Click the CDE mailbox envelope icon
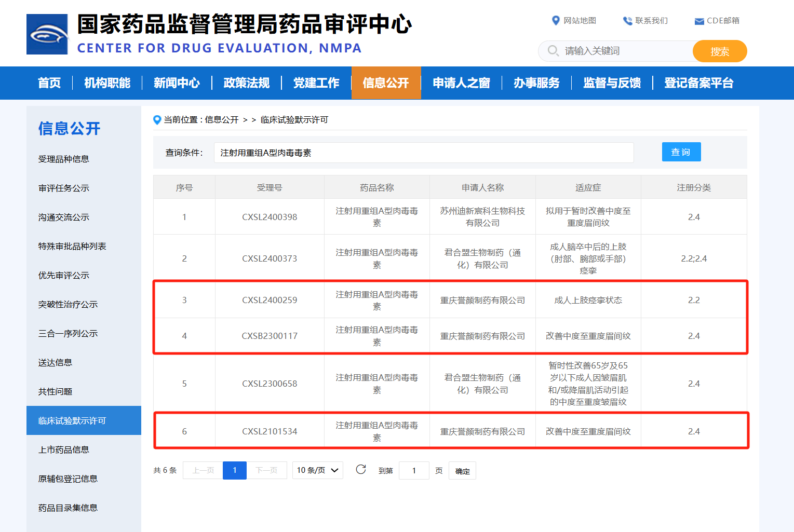 699,21
